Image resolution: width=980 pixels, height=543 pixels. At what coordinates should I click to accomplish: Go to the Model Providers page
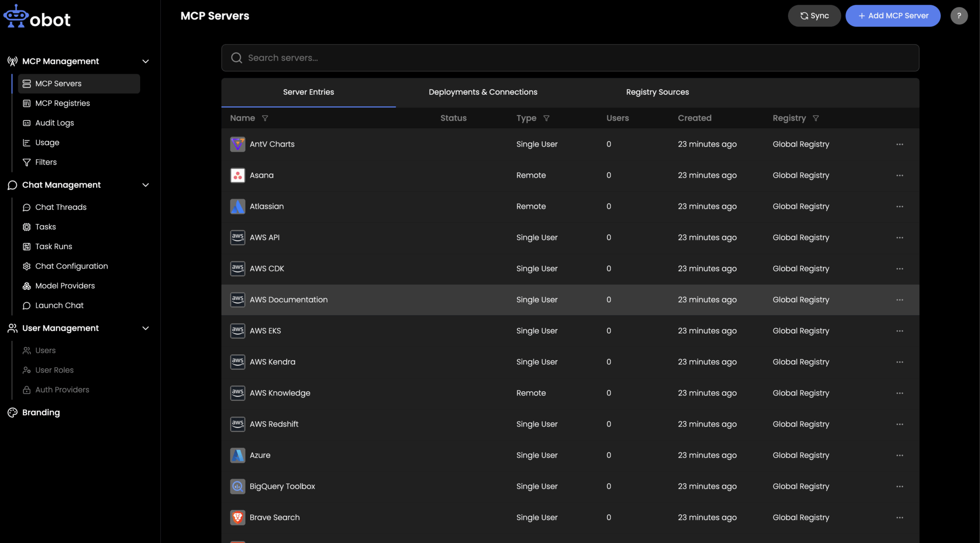click(65, 286)
